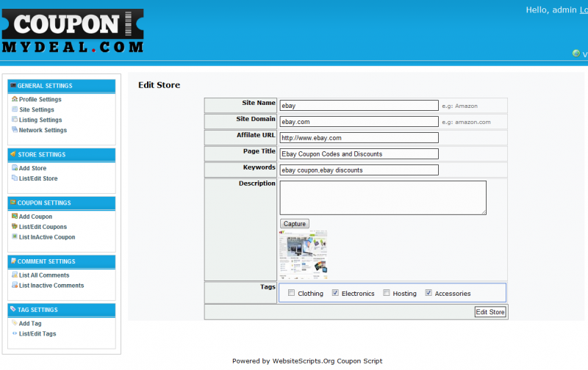Viewport: 588px width, 370px height.
Task: Click the List All Comments icon
Action: coord(15,275)
